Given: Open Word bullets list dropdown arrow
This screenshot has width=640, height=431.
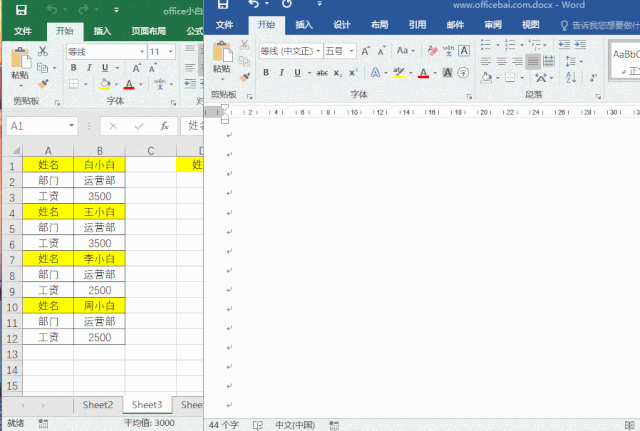Looking at the screenshot, I should pyautogui.click(x=497, y=45).
